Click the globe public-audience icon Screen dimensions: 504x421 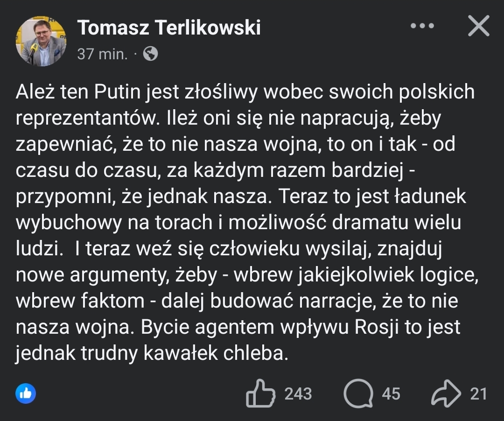[150, 55]
